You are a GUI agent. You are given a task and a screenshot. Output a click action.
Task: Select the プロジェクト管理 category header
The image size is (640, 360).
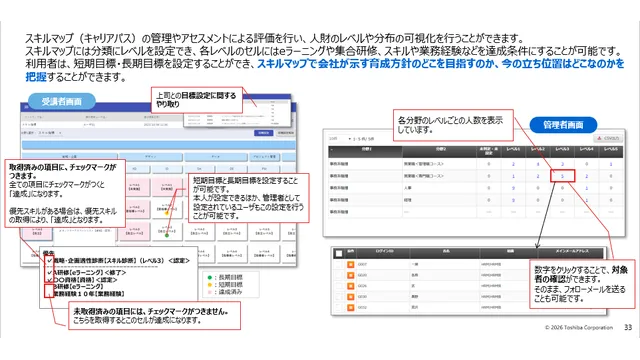click(264, 157)
